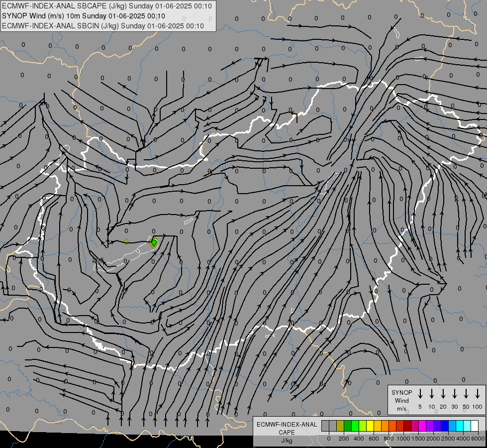
Task: Click the '600' label on CAPE scale
Action: [x=374, y=439]
